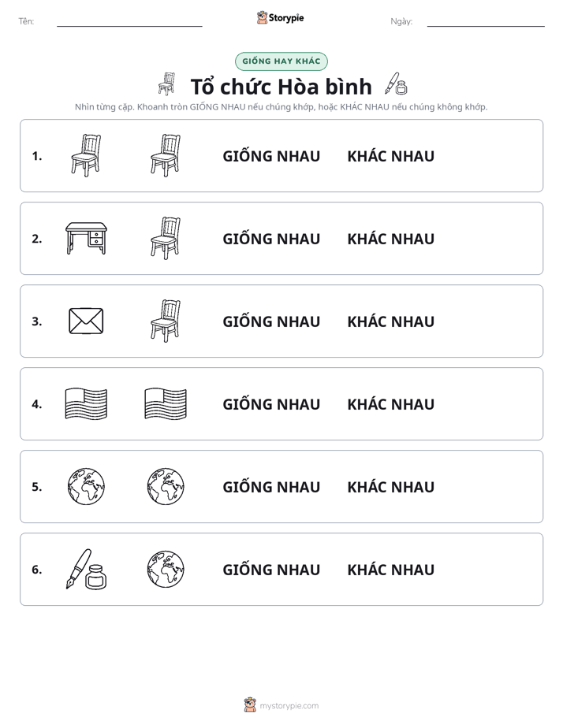Screen dimensions: 563x728
Task: Click the pen icon right of the title
Action: coord(397,84)
